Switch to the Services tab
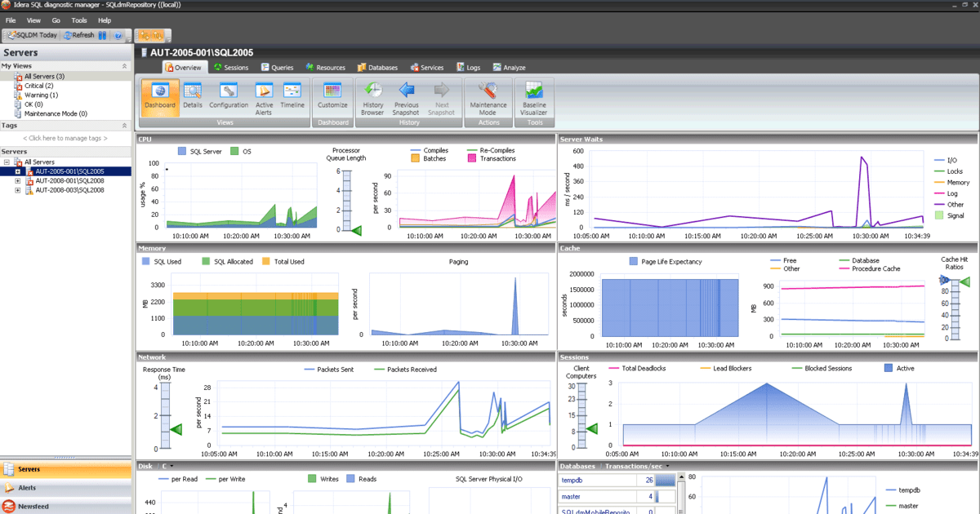980x514 pixels. (x=427, y=68)
